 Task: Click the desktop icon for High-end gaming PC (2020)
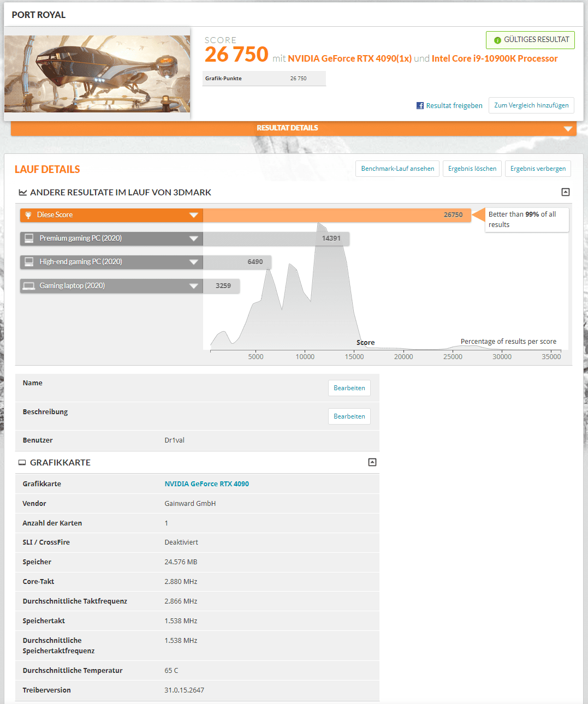[29, 262]
